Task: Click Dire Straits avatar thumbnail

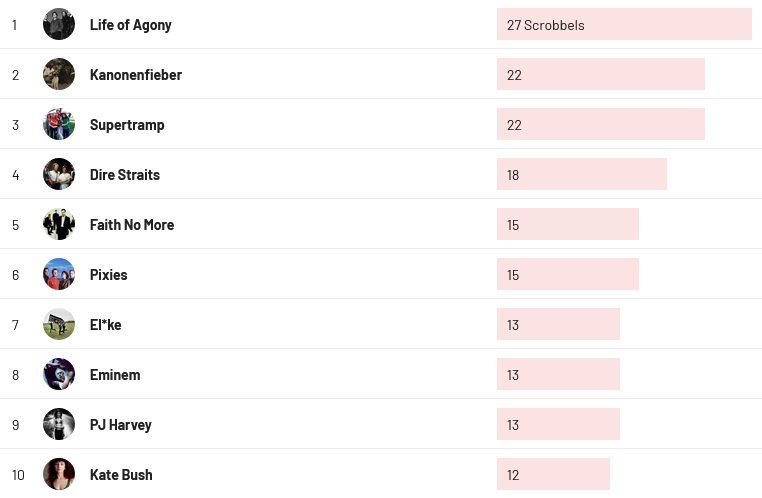Action: (x=59, y=174)
